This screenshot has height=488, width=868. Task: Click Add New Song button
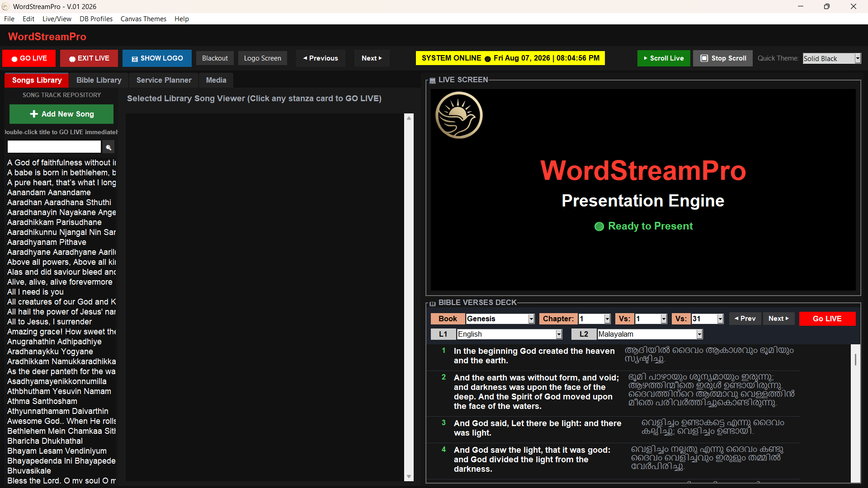pos(61,114)
